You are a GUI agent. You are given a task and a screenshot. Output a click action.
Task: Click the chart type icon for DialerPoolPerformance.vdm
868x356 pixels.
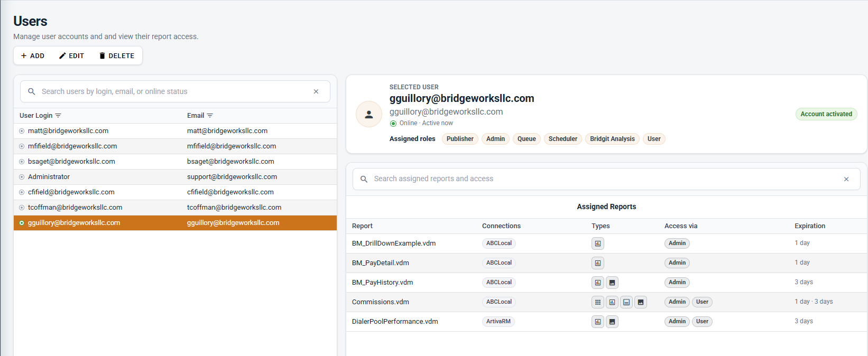(598, 322)
